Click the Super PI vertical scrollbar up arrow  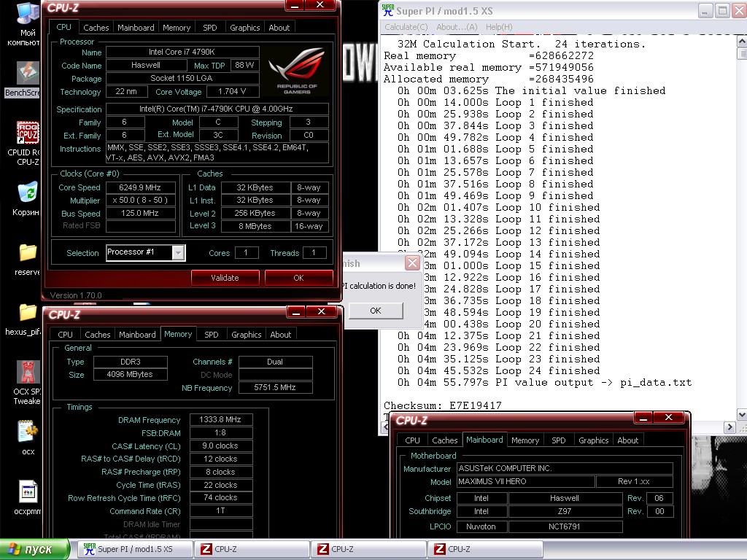pyautogui.click(x=742, y=42)
